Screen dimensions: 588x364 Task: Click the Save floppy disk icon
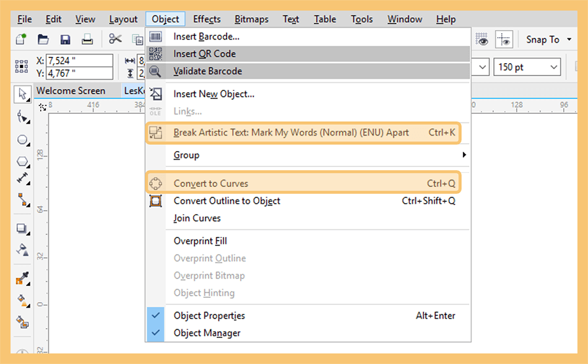click(x=66, y=40)
